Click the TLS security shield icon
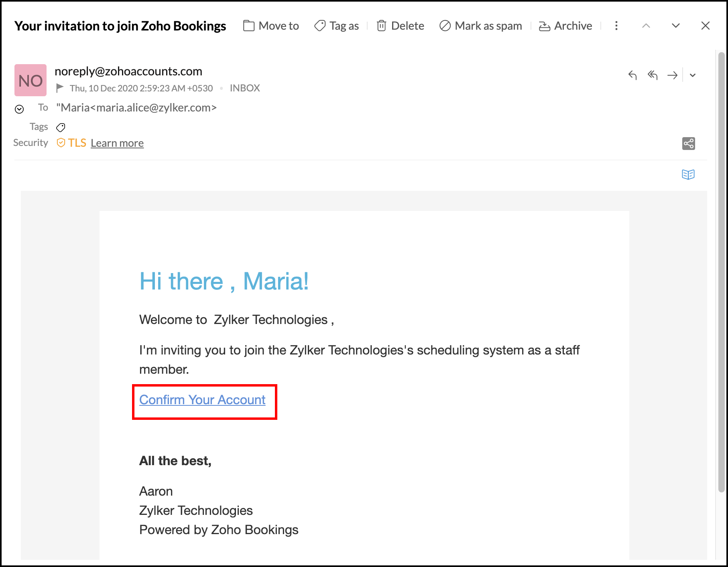728x567 pixels. coord(61,143)
